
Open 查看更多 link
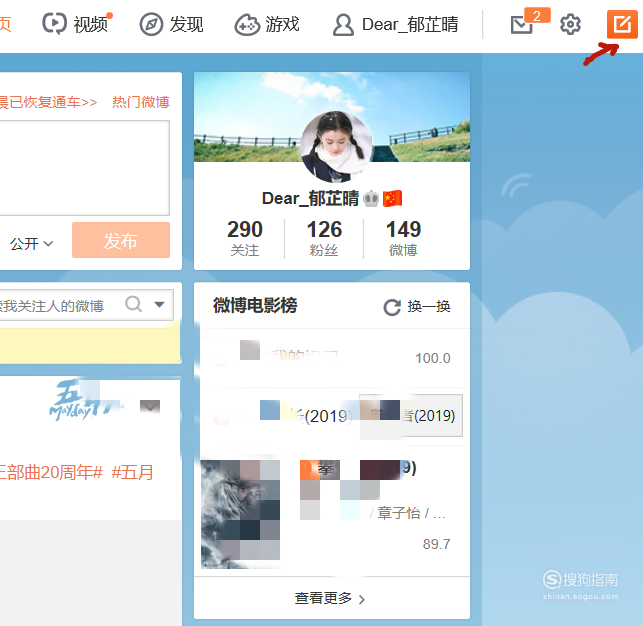click(x=329, y=599)
